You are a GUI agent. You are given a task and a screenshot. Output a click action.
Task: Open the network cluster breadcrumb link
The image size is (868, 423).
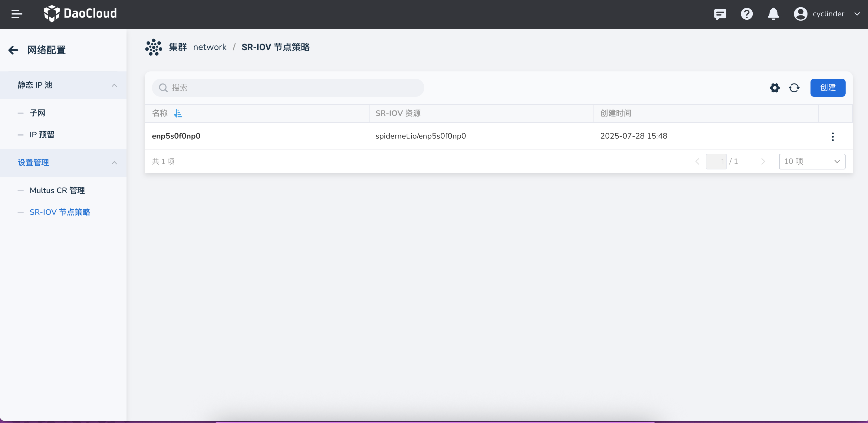pyautogui.click(x=210, y=47)
